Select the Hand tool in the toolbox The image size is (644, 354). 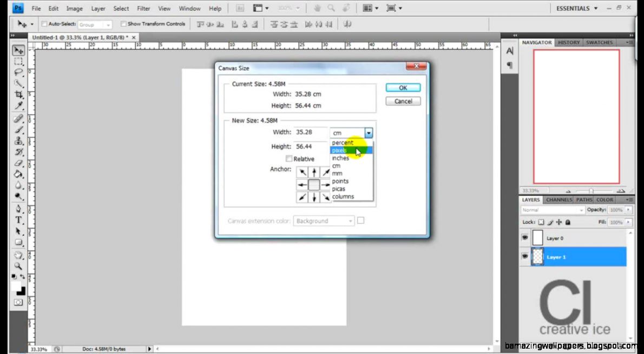(x=18, y=255)
